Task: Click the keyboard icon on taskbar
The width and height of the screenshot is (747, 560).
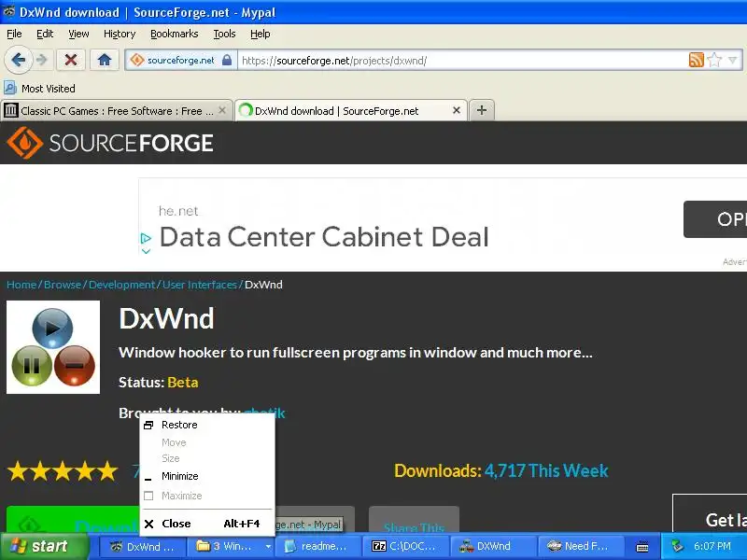Action: 641,547
